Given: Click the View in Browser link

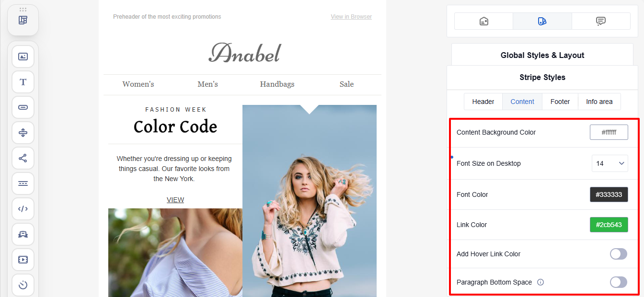Looking at the screenshot, I should [x=351, y=17].
